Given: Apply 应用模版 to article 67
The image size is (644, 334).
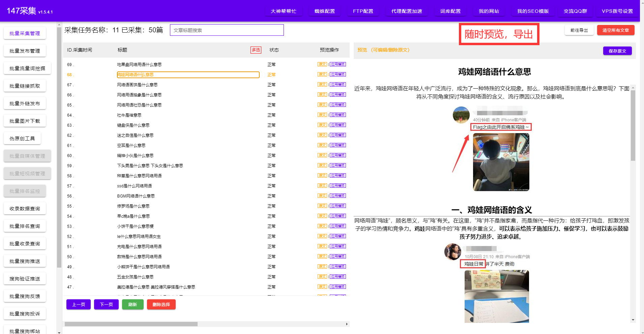Looking at the screenshot, I should tap(338, 85).
